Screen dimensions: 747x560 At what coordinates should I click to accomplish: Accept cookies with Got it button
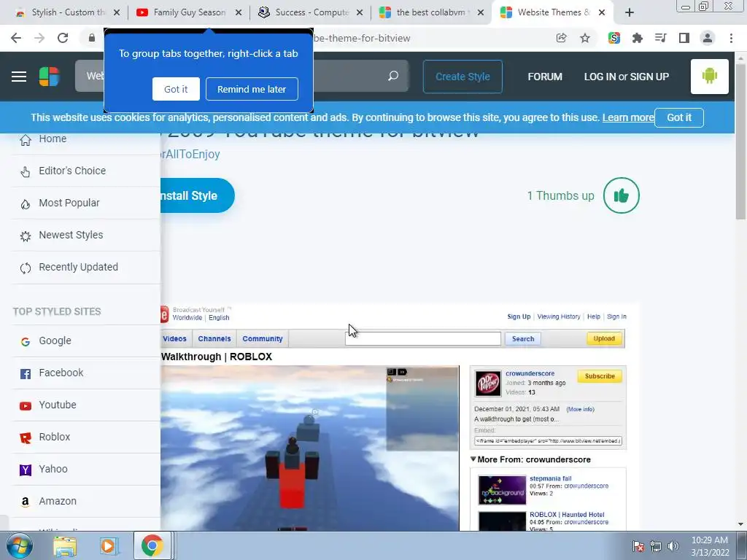(x=679, y=117)
